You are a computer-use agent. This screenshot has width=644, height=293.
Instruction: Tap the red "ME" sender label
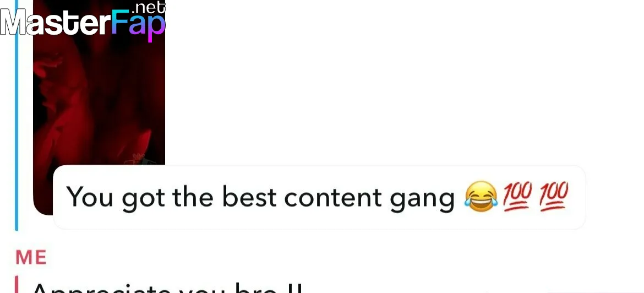coord(31,258)
